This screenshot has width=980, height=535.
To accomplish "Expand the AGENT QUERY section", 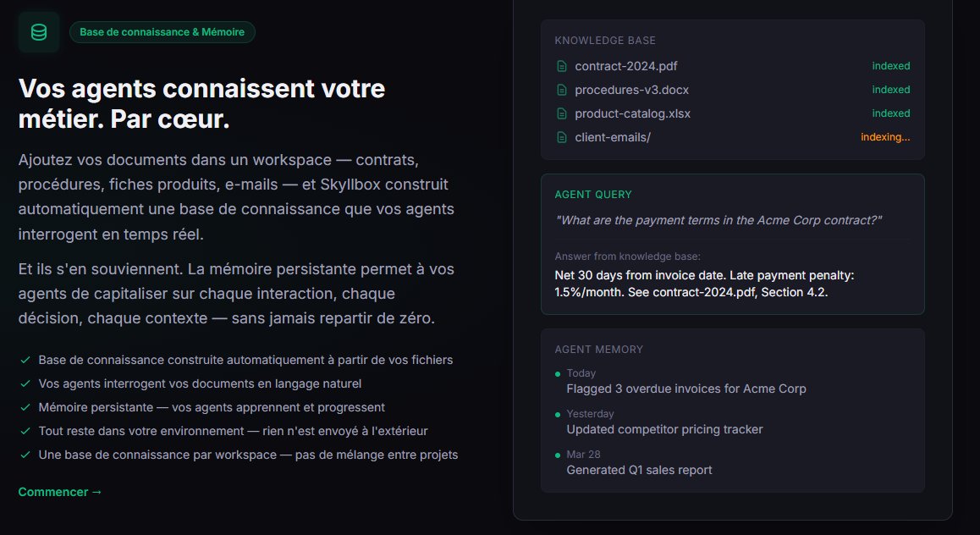I will (x=593, y=194).
